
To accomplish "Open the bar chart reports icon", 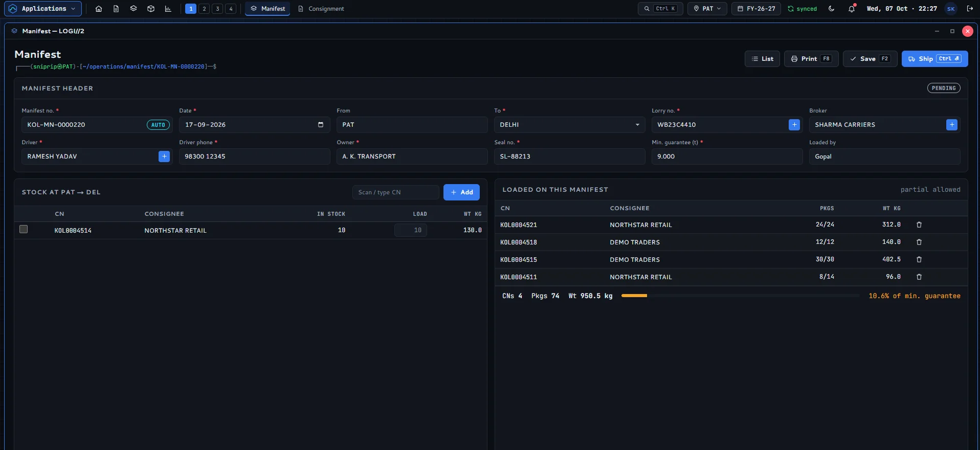I will 168,9.
